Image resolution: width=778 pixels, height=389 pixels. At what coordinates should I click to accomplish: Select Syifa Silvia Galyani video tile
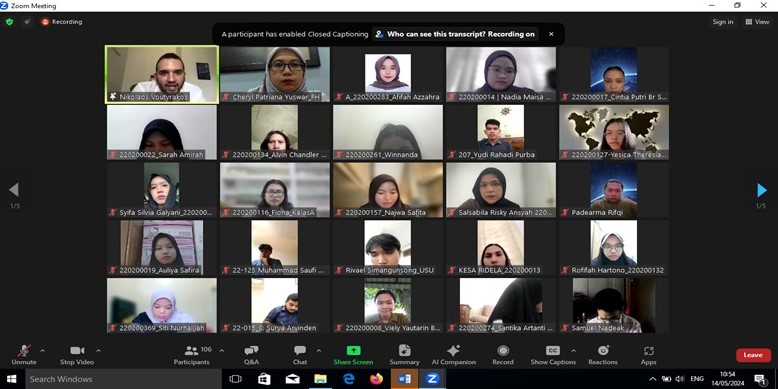click(162, 190)
